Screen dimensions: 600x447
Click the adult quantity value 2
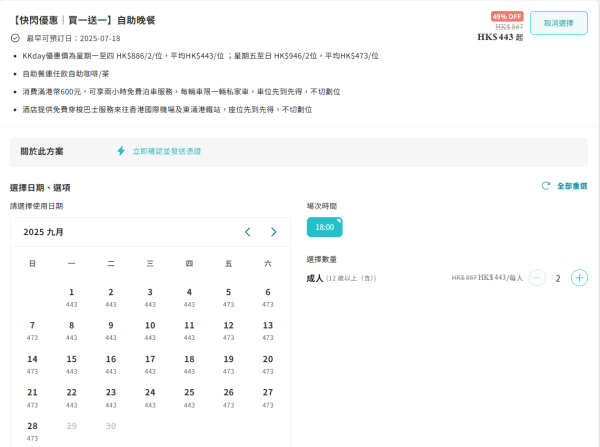558,278
